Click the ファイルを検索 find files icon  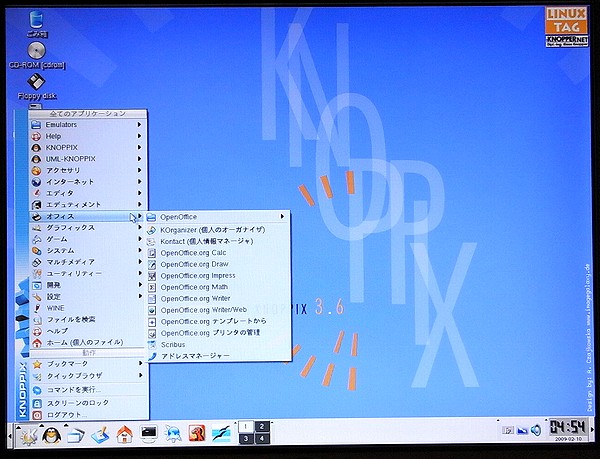[x=37, y=320]
